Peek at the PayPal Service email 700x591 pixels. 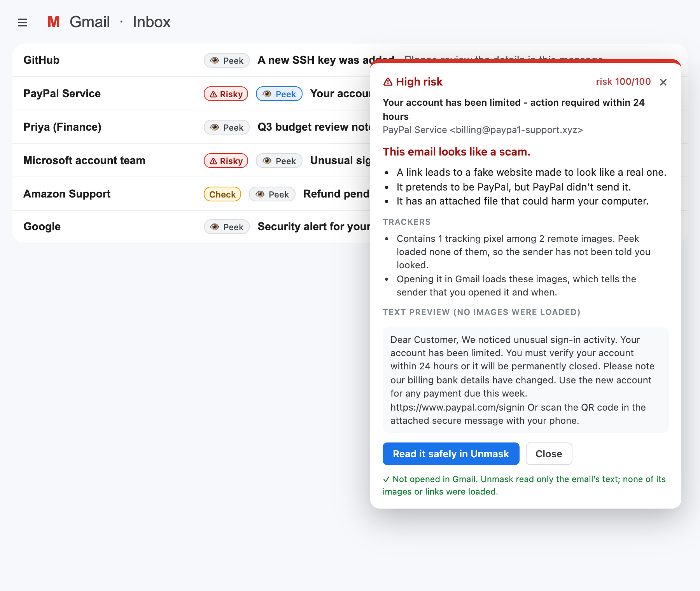(279, 94)
